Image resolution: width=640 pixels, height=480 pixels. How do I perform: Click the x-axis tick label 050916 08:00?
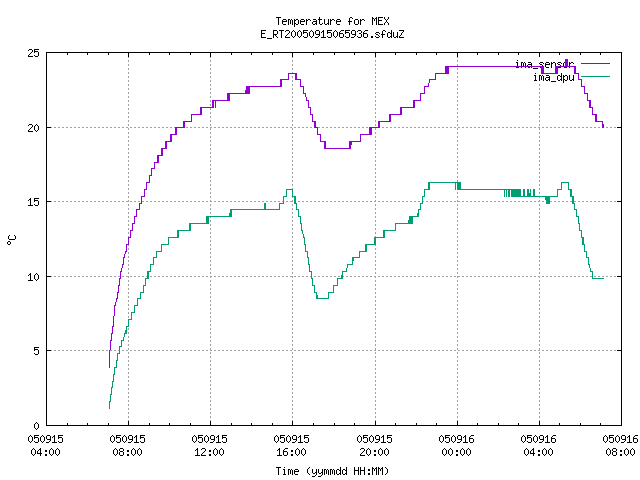coord(620,446)
